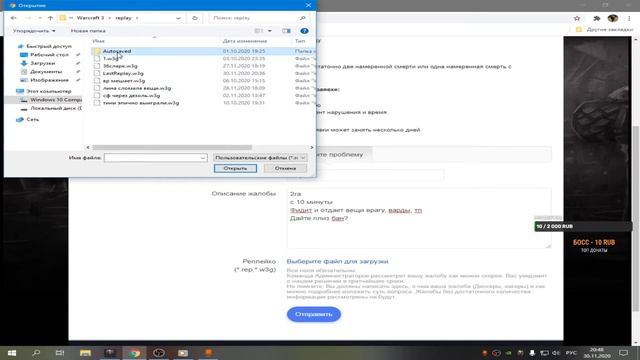This screenshot has width=640, height=360.
Task: Select Этот компьютер in navigation pane
Action: tap(49, 91)
